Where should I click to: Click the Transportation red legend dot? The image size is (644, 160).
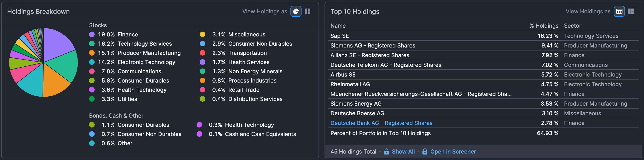[x=203, y=53]
